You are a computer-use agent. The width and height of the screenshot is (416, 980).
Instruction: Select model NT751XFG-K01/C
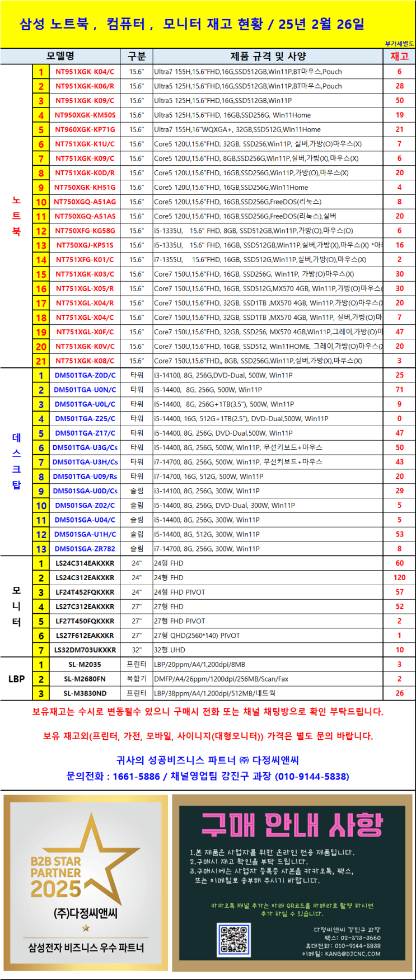[85, 260]
